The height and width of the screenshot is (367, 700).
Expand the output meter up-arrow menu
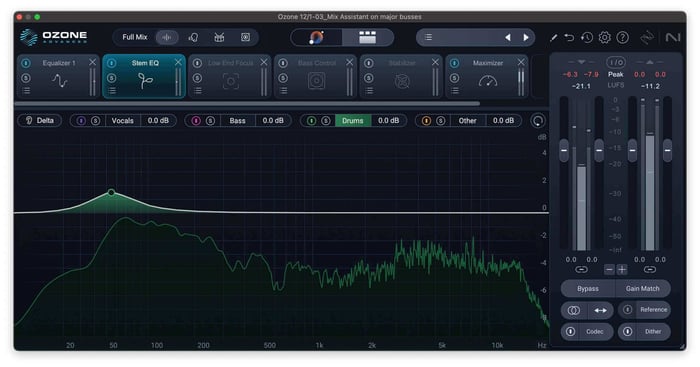tap(650, 62)
